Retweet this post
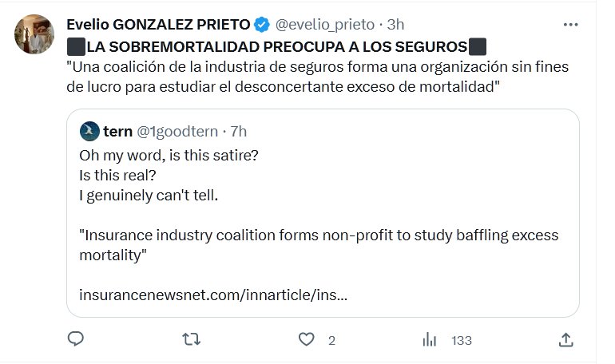Screen dimensions: 615x364 (192, 340)
